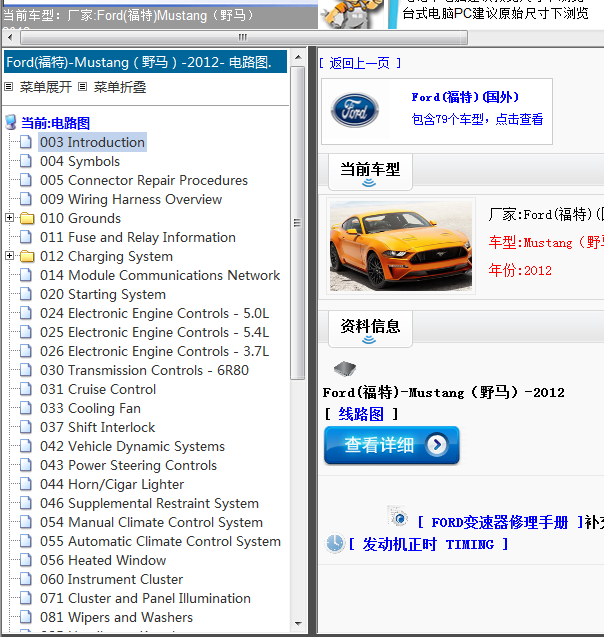
Task: Open 054 Manual Climate Control System
Action: (x=152, y=522)
